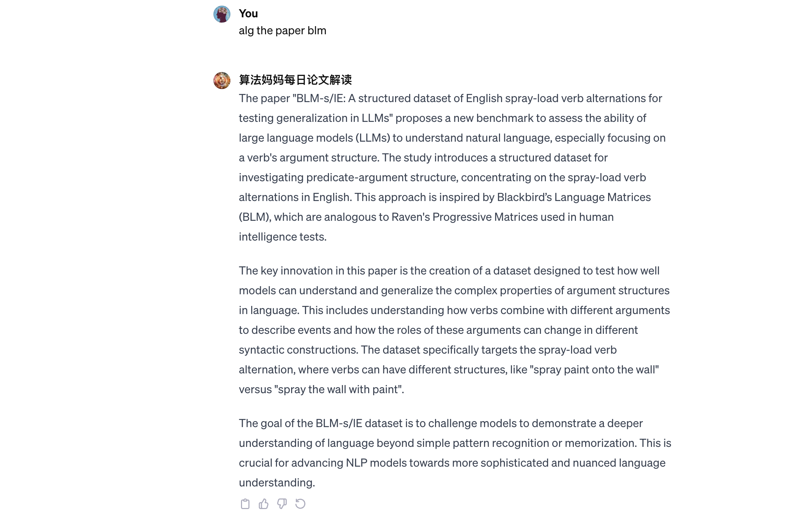
Task: Click "large language models (LLMs)" in first paragraph
Action: click(314, 138)
